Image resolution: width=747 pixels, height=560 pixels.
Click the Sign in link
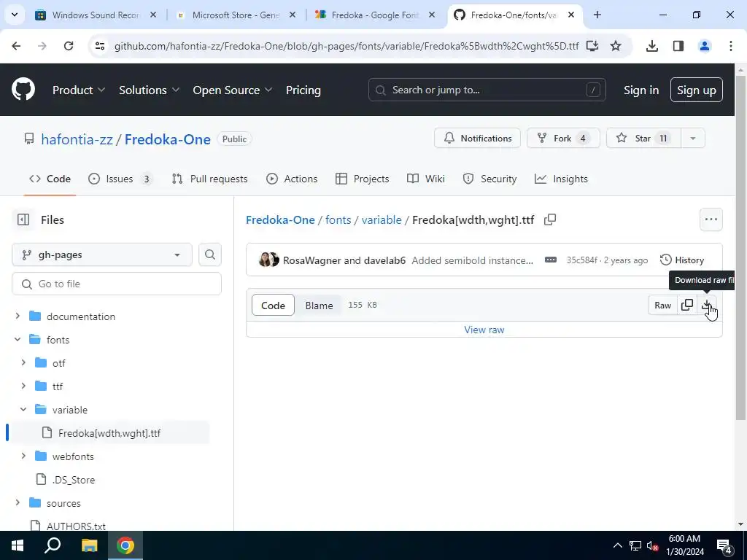click(641, 90)
